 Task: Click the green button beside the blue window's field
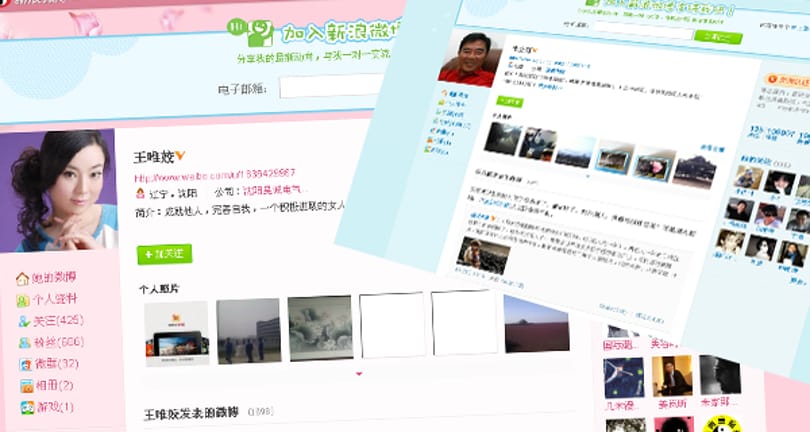[x=718, y=37]
